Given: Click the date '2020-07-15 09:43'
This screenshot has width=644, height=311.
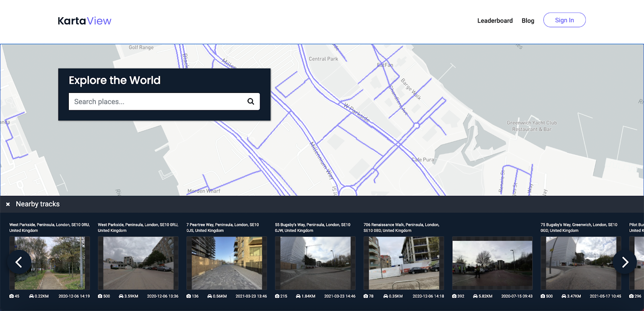Looking at the screenshot, I should click(517, 296).
